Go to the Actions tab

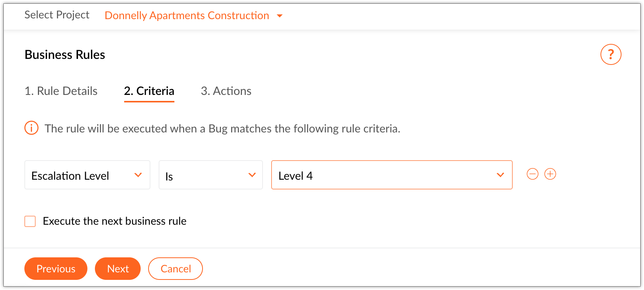[226, 91]
